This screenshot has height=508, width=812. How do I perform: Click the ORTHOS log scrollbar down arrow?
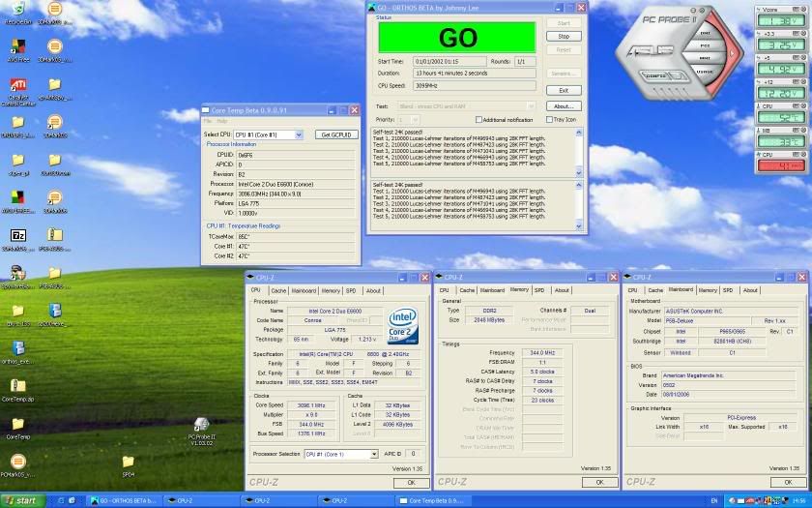(x=579, y=173)
